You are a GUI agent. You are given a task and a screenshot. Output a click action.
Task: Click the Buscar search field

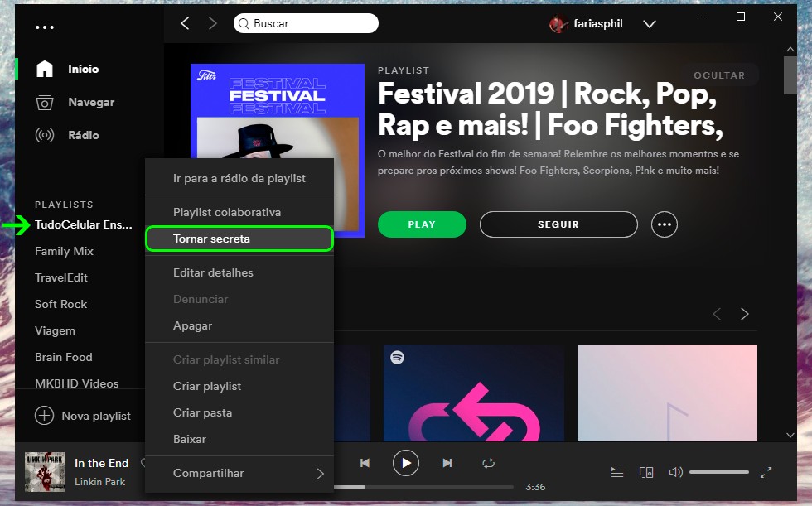[x=306, y=23]
